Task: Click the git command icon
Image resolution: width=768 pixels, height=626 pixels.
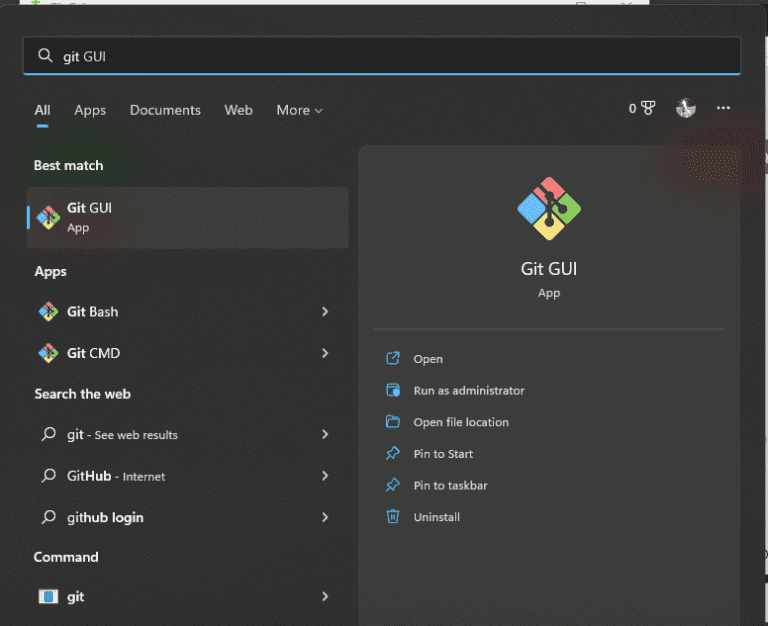Action: tap(48, 597)
